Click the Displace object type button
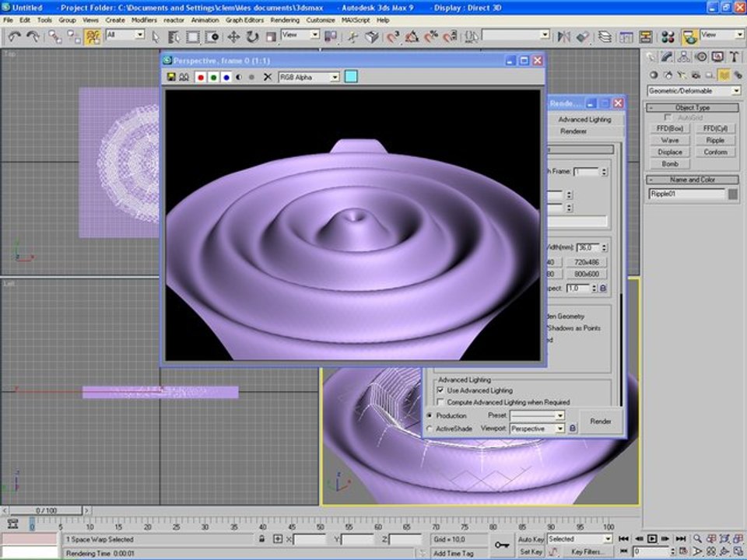 pos(669,152)
